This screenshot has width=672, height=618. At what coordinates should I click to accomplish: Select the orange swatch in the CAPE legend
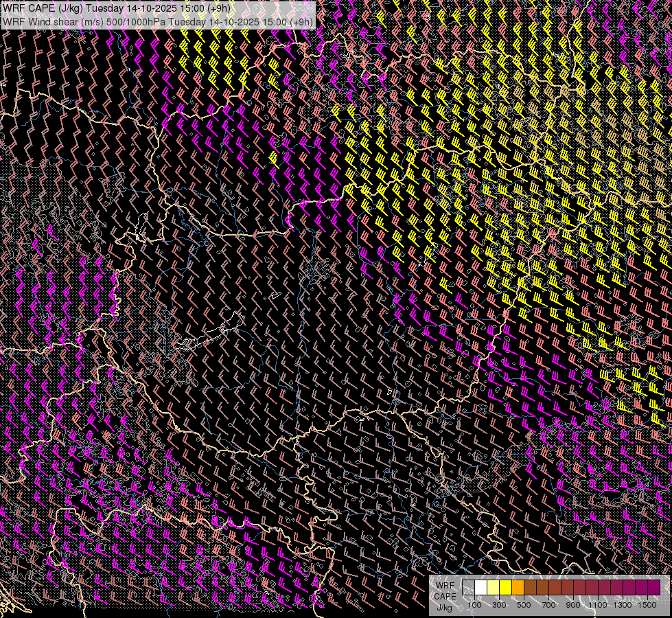coord(518,587)
